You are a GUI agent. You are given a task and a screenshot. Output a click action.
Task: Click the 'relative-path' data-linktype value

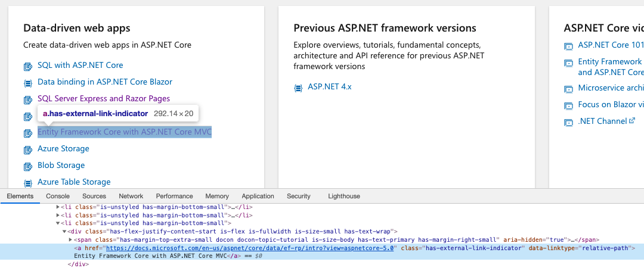(606, 248)
